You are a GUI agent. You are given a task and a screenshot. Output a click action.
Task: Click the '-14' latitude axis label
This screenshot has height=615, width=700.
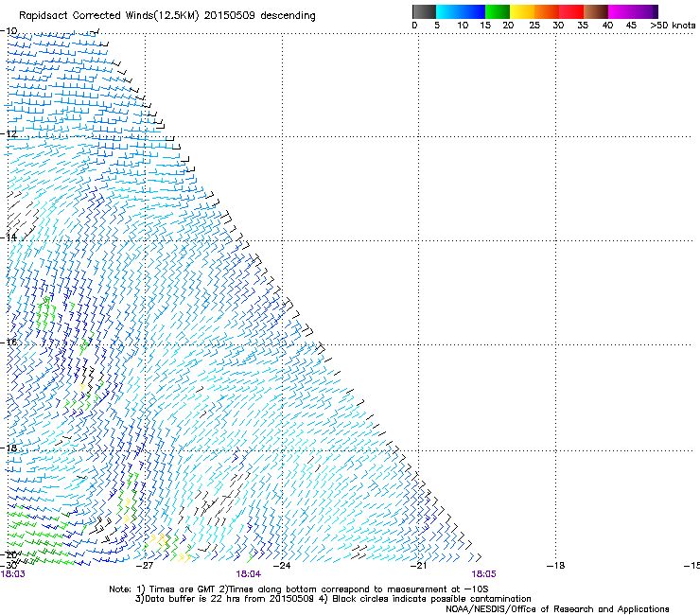(9, 237)
